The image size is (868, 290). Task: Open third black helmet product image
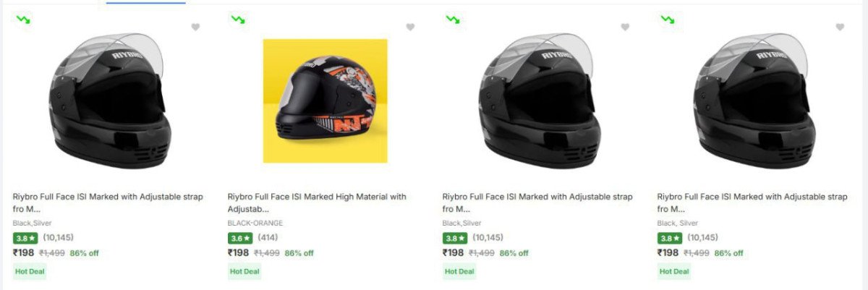pos(539,100)
